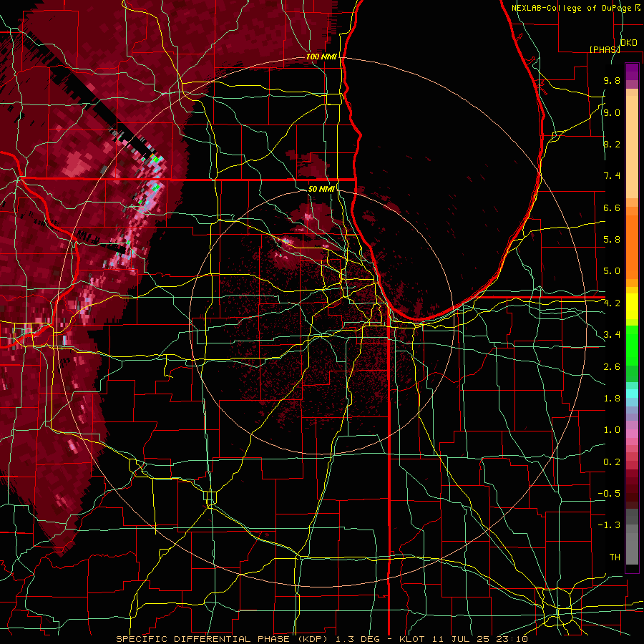
Task: Click the 5.0 value on the color scale
Action: point(612,271)
